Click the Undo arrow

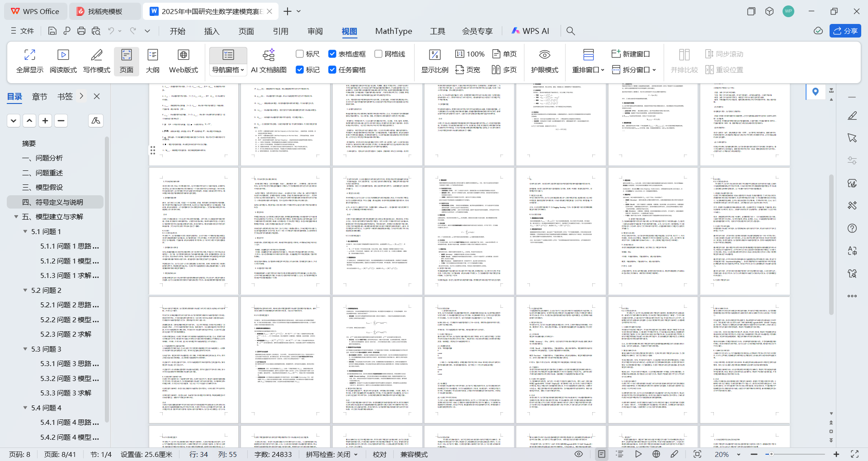click(111, 31)
